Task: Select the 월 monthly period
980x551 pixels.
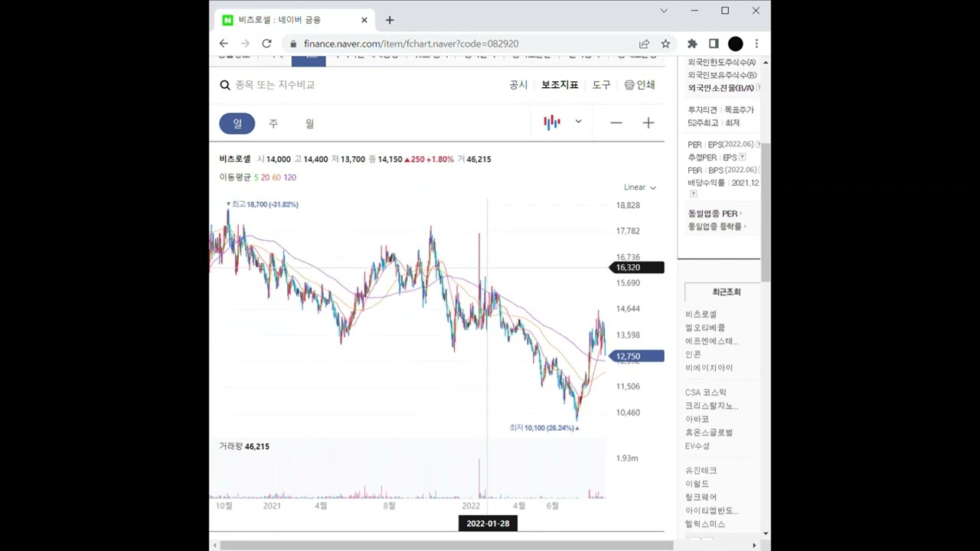Action: coord(309,123)
